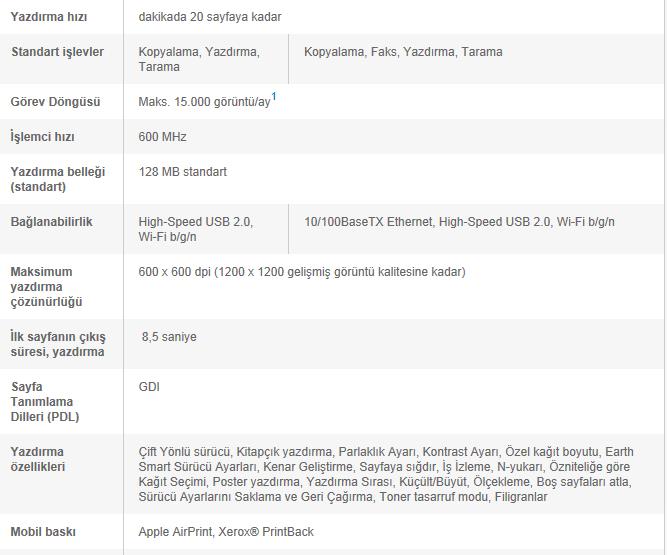Image resolution: width=667 pixels, height=555 pixels.
Task: Click footnote 1 link after görüntü/ay
Action: [274, 97]
